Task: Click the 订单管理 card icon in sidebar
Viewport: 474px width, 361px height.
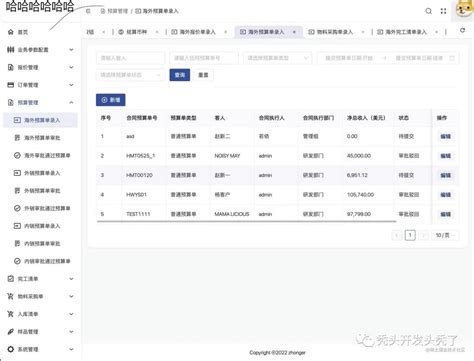Action: pos(11,85)
